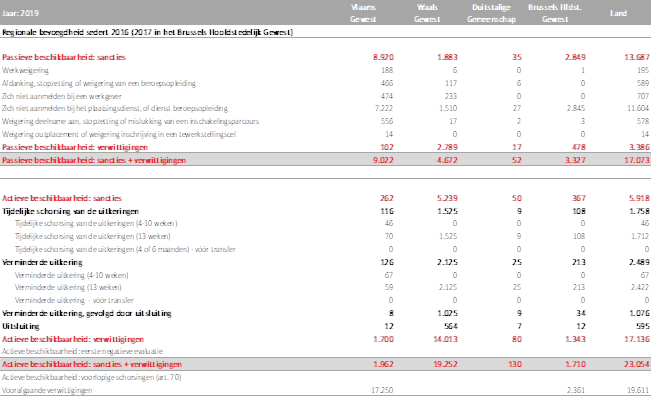
Task: Click value 2.489 in Land column
Action: pos(639,262)
